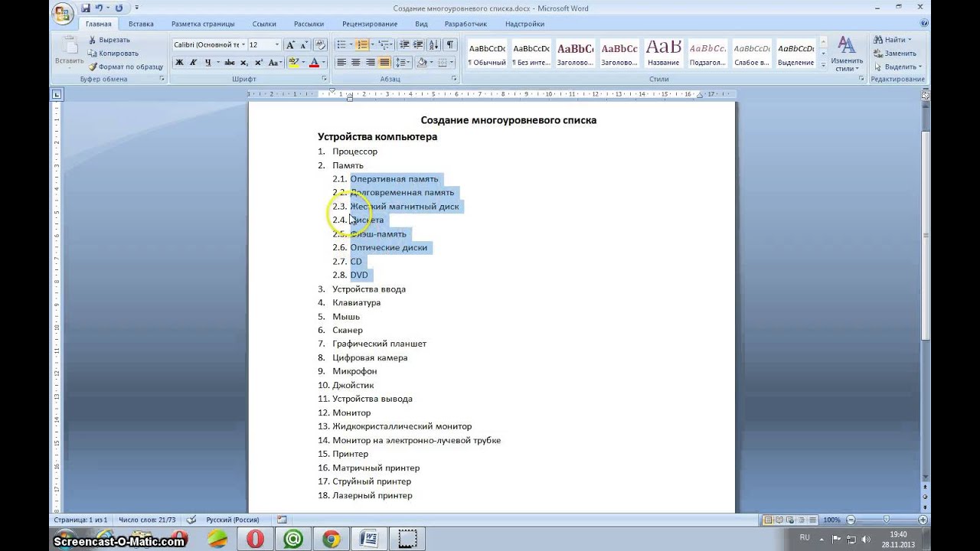Apply the Название style

pyautogui.click(x=663, y=52)
